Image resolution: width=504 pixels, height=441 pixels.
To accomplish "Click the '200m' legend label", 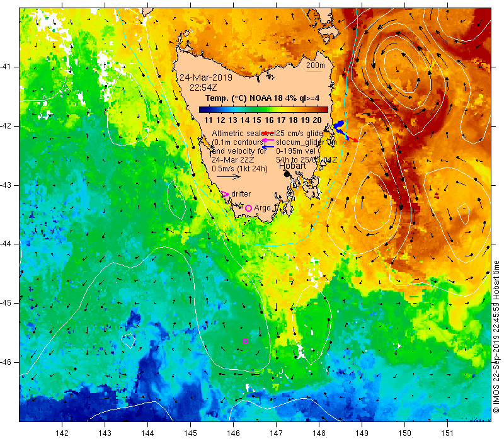I will pos(316,66).
